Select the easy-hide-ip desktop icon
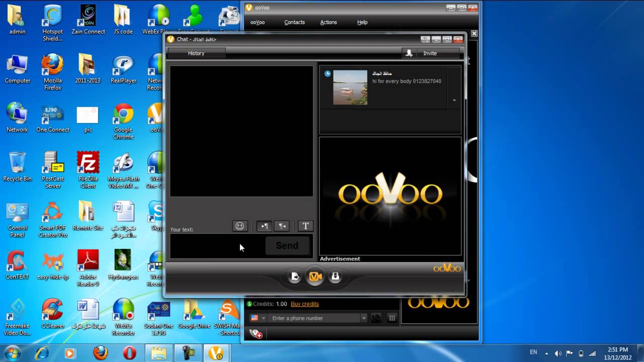Image resolution: width=644 pixels, height=362 pixels. 52,265
